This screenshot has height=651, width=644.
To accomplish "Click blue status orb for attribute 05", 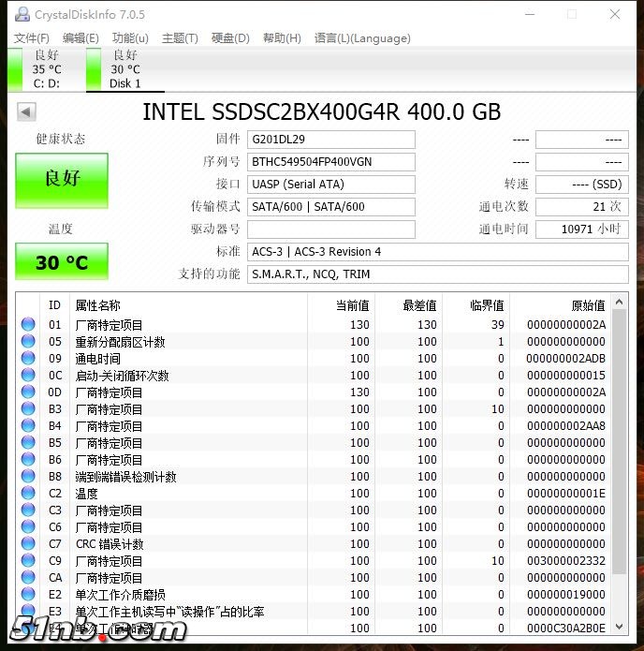I will (x=28, y=342).
